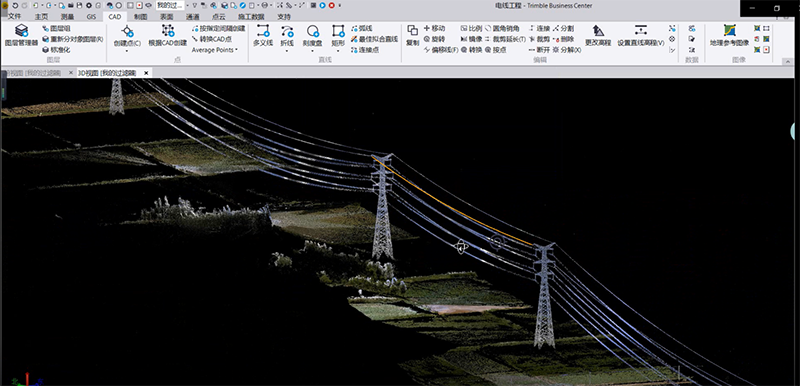
Task: Open the 我的过... view filter combo box
Action: coord(172,6)
